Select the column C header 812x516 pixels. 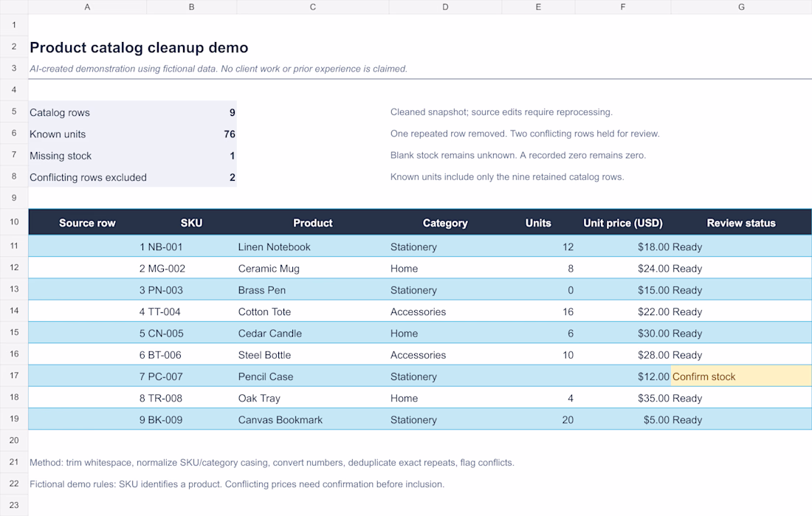313,7
